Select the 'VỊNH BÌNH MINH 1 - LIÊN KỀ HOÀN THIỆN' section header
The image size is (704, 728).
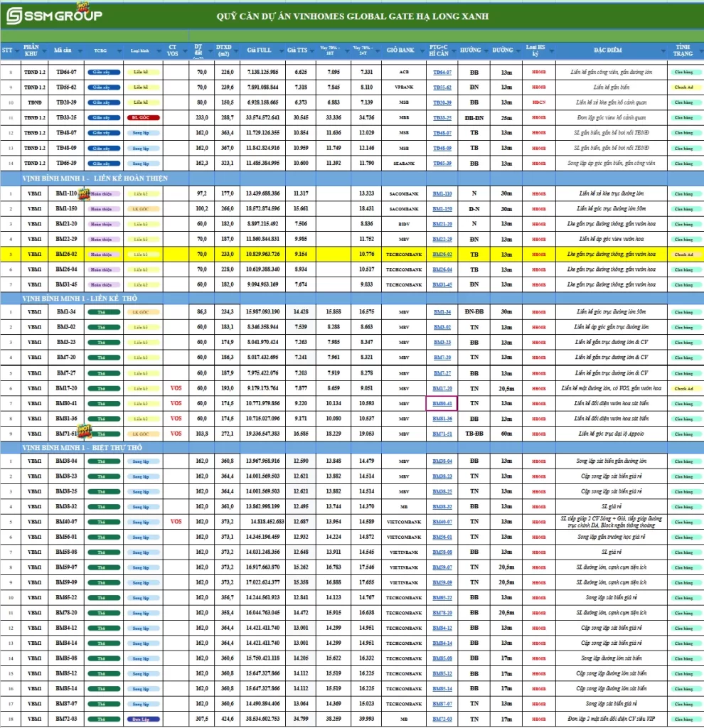tap(95, 178)
